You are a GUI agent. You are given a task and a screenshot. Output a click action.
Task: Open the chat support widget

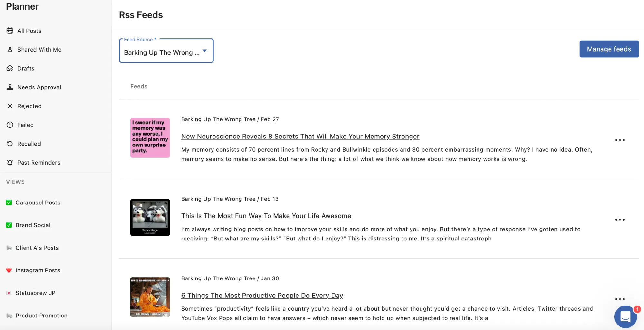pyautogui.click(x=625, y=316)
